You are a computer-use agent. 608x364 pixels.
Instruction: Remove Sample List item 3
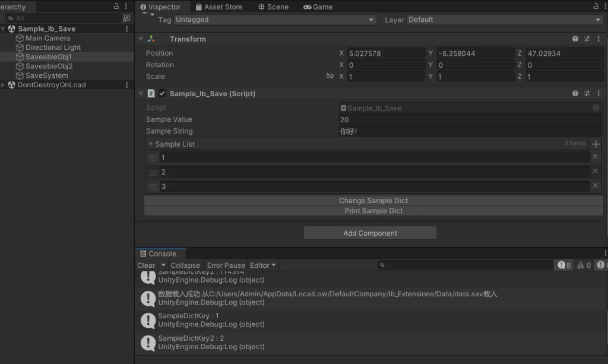click(595, 186)
